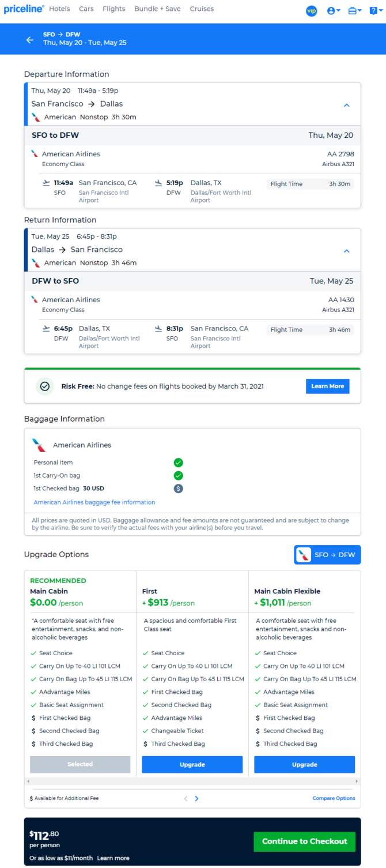The width and height of the screenshot is (386, 868).
Task: Click Learn more about monthly payments
Action: [113, 858]
